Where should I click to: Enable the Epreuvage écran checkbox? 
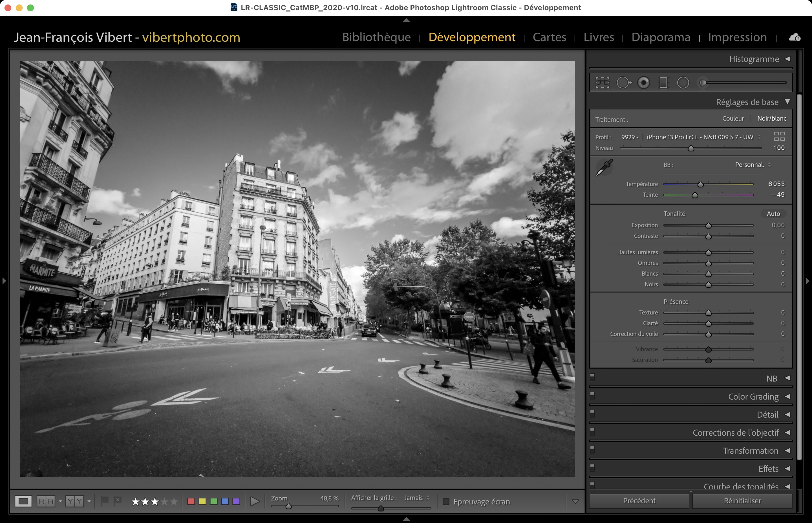[446, 502]
